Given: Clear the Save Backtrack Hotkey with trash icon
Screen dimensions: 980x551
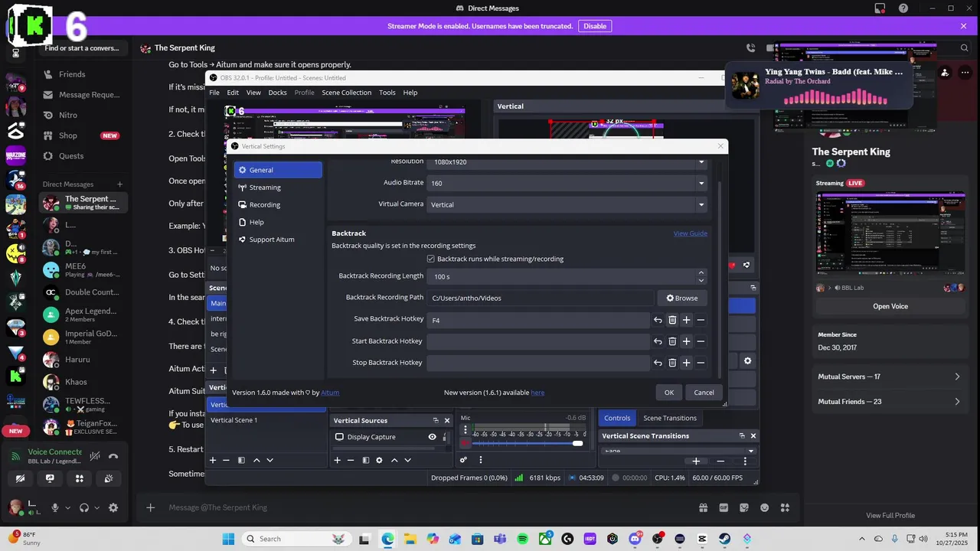Looking at the screenshot, I should [x=672, y=320].
